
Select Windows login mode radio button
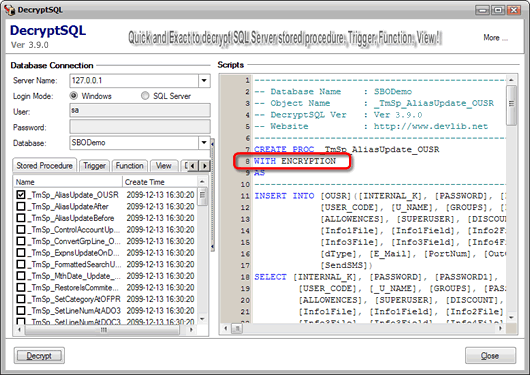click(x=74, y=96)
